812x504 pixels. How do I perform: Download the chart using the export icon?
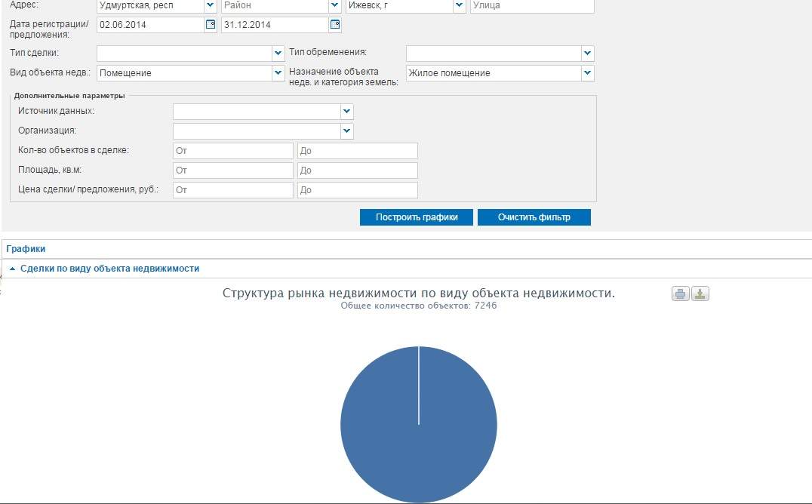click(700, 293)
